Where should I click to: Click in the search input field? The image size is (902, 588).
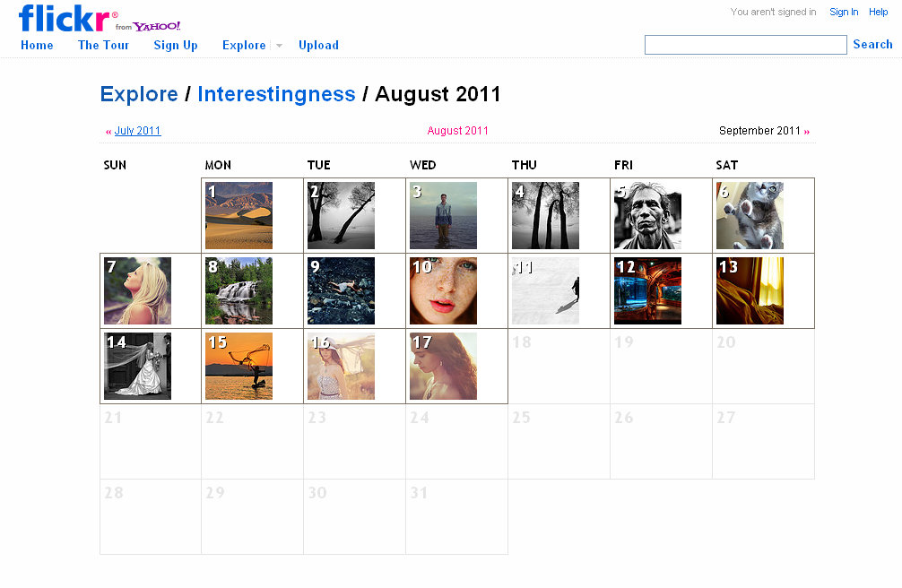(x=745, y=45)
